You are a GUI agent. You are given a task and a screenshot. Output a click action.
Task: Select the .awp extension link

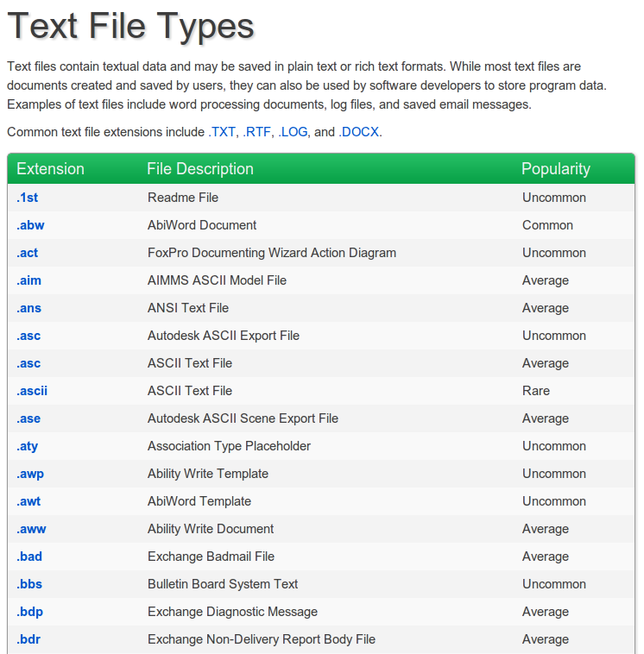coord(30,474)
